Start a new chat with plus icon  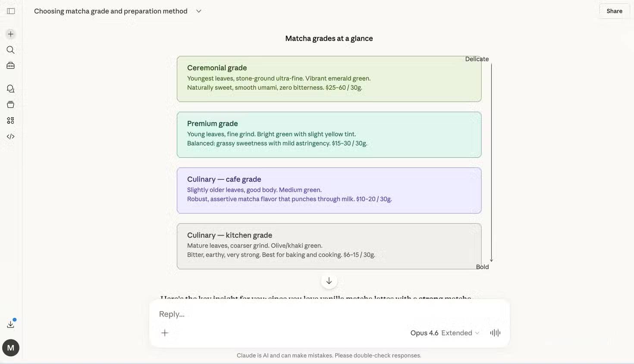11,34
